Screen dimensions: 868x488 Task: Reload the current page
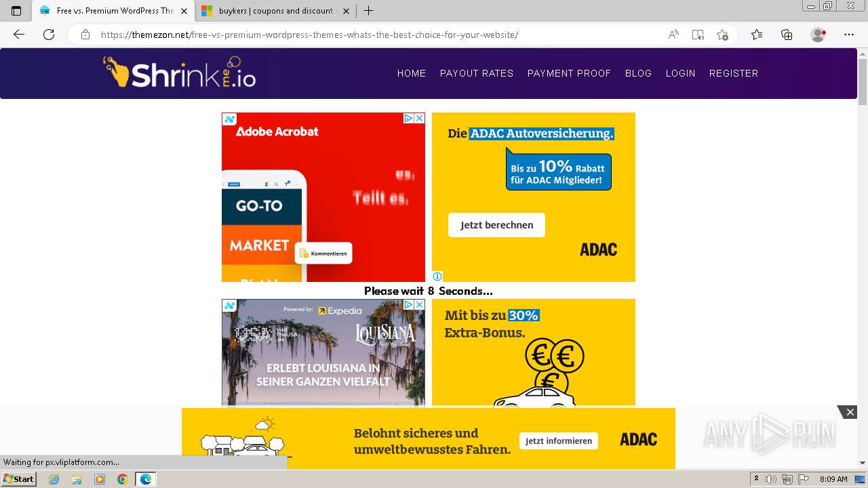pos(49,35)
